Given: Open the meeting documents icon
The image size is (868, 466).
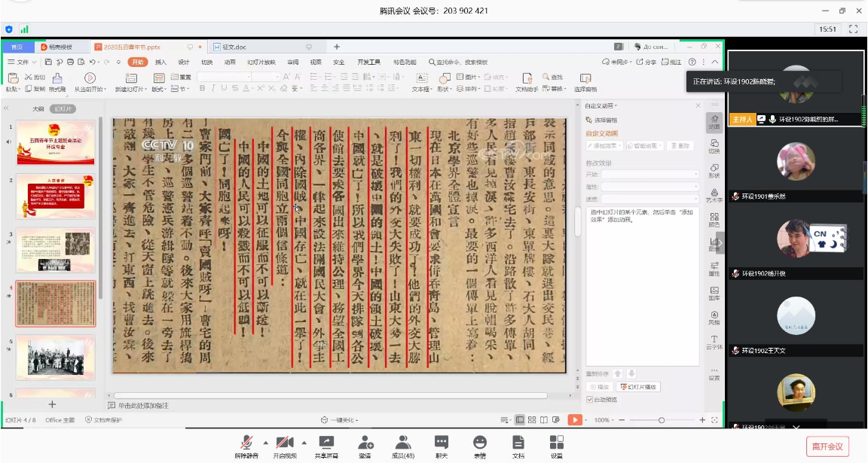Looking at the screenshot, I should pos(518,445).
